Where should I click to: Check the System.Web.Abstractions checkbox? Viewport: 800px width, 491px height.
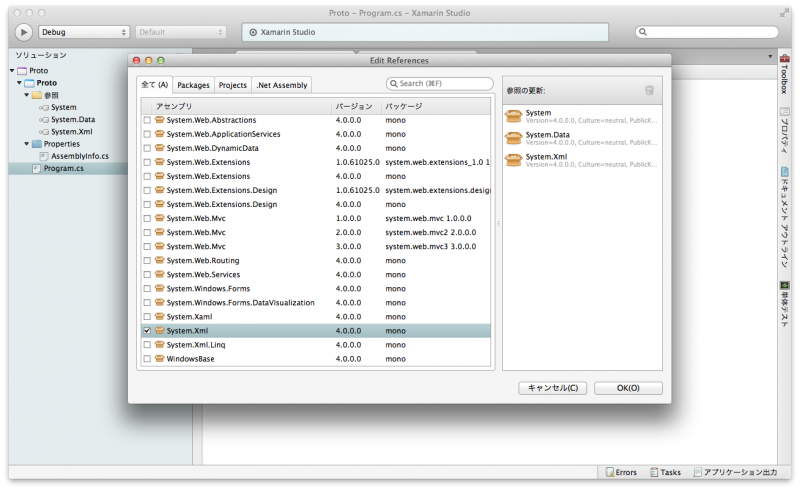[147, 120]
